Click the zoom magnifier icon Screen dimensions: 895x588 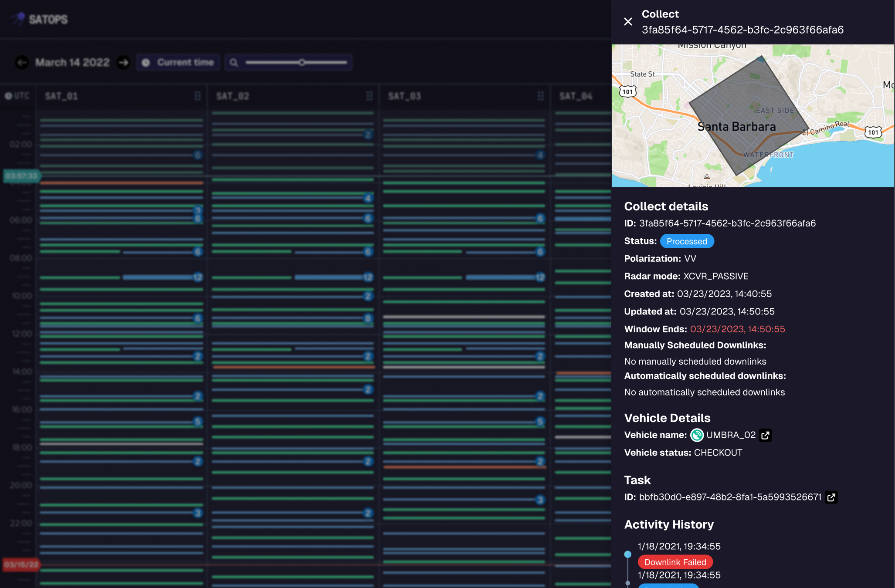tap(234, 63)
